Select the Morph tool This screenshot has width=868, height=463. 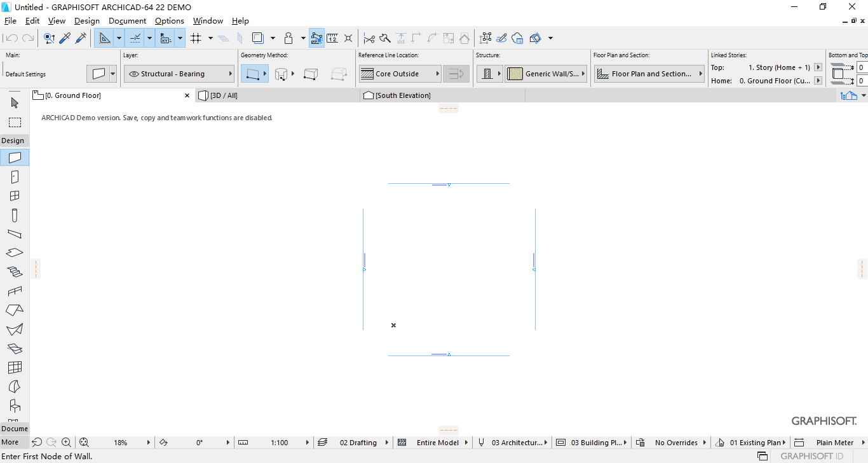15,387
